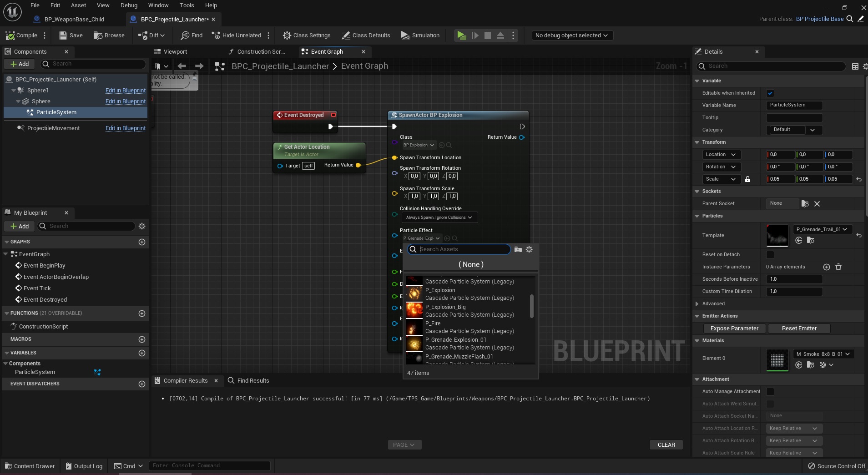This screenshot has width=868, height=475.
Task: Edit Sphere1 in Blueprint
Action: click(125, 90)
